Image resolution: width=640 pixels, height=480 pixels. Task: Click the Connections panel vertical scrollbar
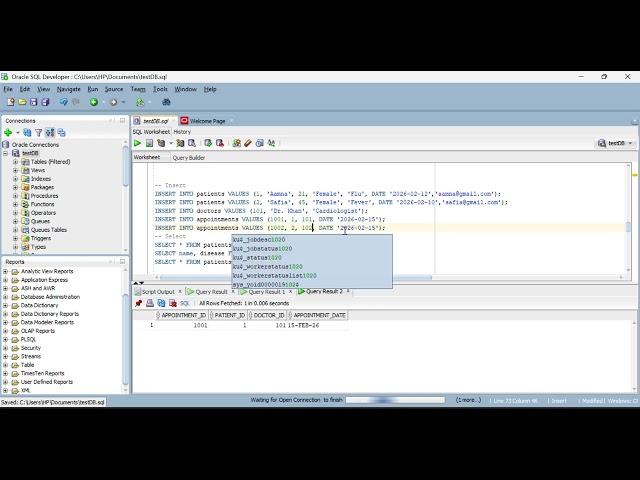click(125, 165)
